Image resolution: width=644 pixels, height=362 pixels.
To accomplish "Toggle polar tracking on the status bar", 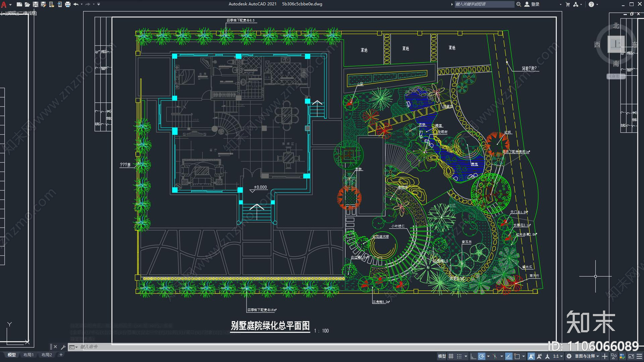I will pyautogui.click(x=481, y=356).
